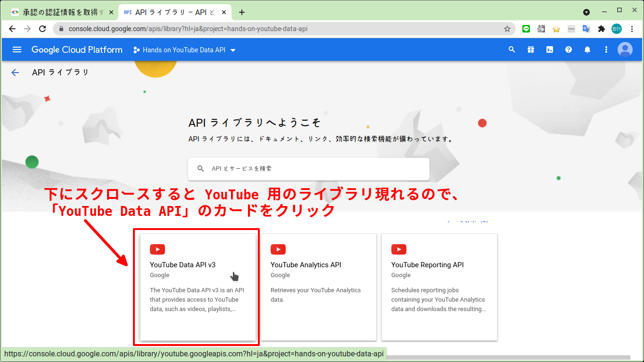
Task: Show notifications via the bell icon
Action: [x=587, y=49]
